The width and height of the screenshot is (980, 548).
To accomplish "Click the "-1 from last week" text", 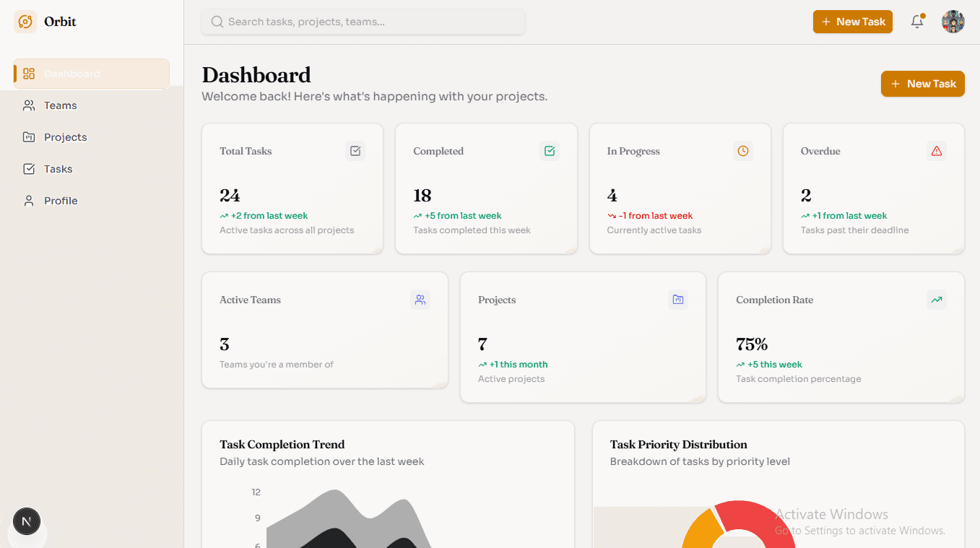I will click(656, 216).
